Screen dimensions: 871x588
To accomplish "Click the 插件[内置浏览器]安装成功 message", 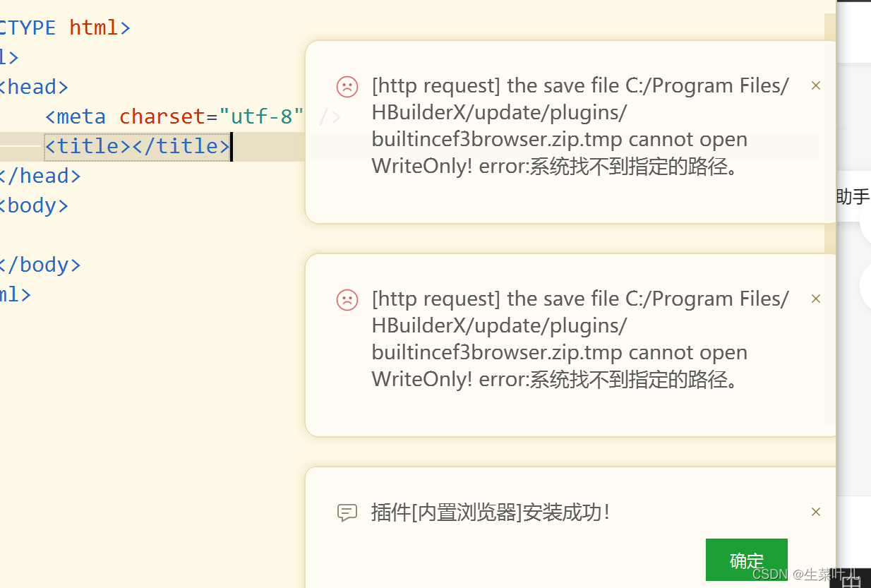I will point(491,512).
